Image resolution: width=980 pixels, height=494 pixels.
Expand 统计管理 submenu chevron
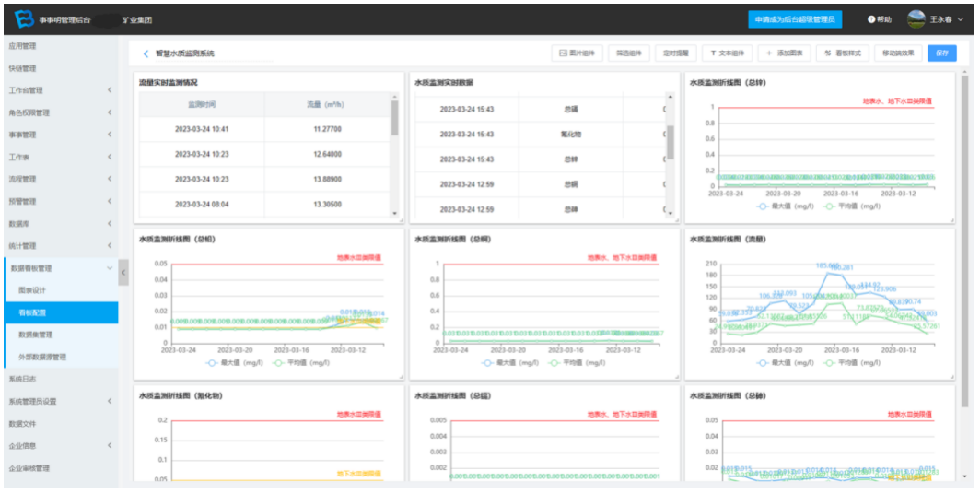(110, 246)
